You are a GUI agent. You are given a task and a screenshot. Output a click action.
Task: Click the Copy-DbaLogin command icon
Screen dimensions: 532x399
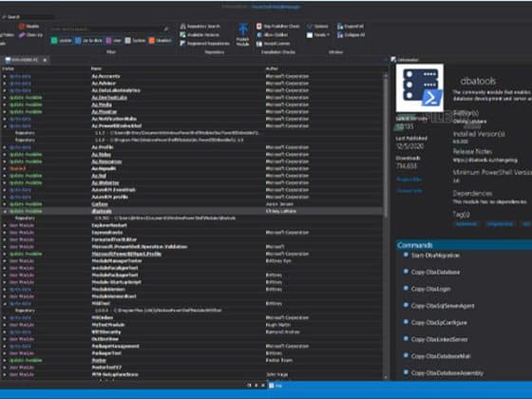(x=406, y=289)
